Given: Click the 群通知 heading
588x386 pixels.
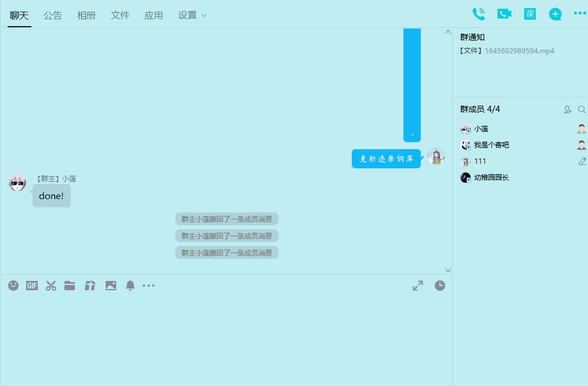Looking at the screenshot, I should (472, 37).
